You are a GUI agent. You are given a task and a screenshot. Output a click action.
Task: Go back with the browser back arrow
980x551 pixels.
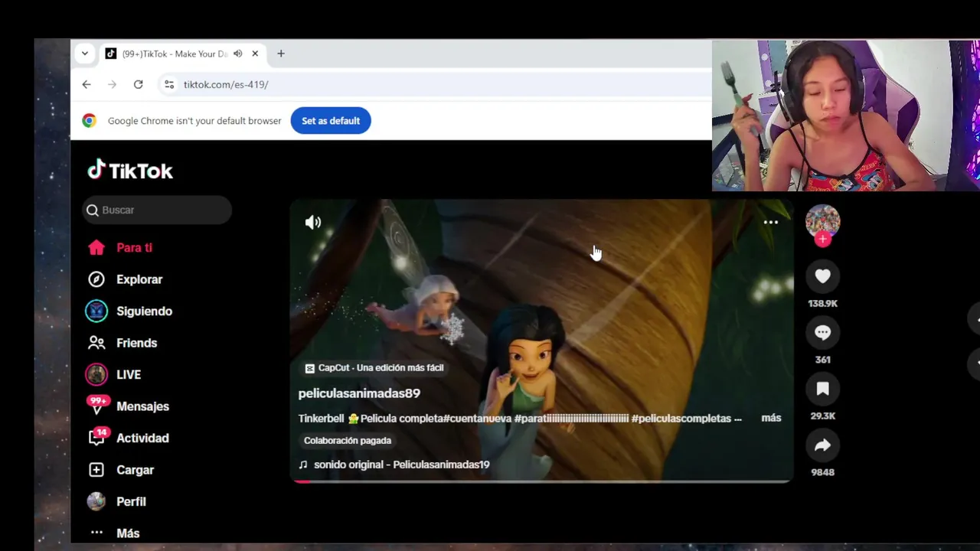coord(87,84)
